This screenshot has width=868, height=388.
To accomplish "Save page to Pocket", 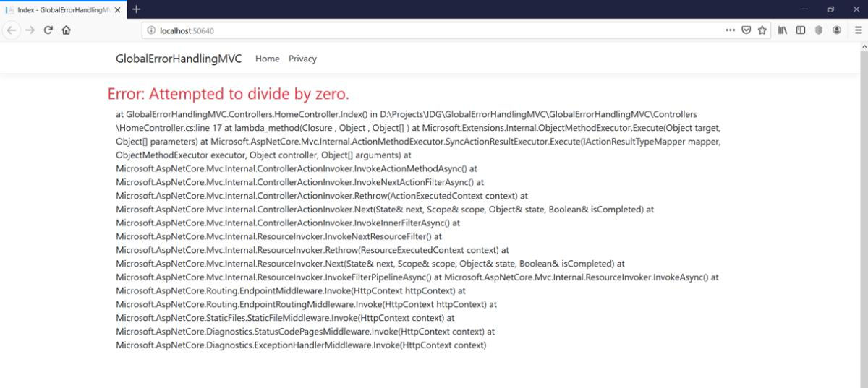I will tap(746, 30).
